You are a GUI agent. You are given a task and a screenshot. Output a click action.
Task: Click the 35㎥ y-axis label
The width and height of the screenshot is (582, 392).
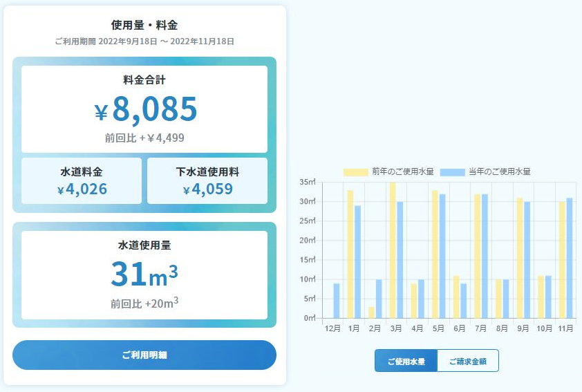point(308,182)
